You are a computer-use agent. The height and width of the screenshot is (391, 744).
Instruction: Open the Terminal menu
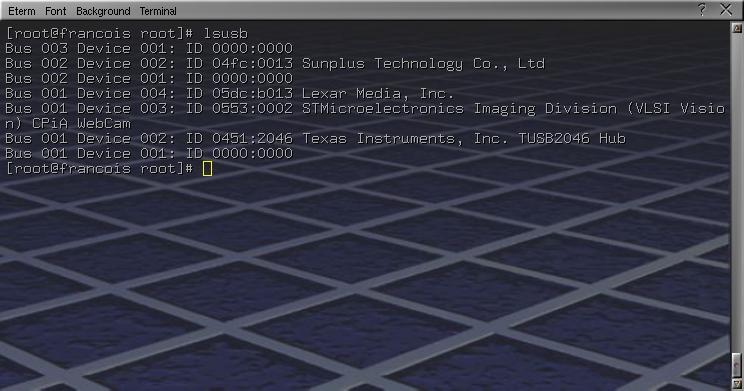point(158,11)
